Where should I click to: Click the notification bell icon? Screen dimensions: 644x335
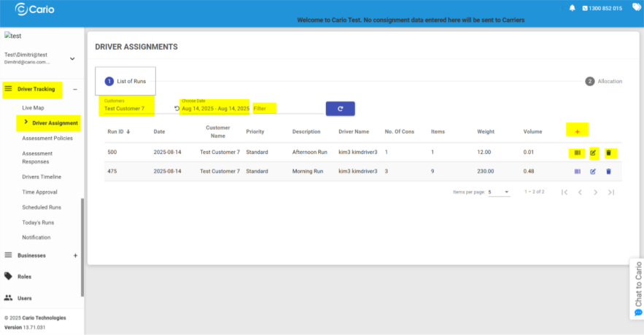[573, 8]
